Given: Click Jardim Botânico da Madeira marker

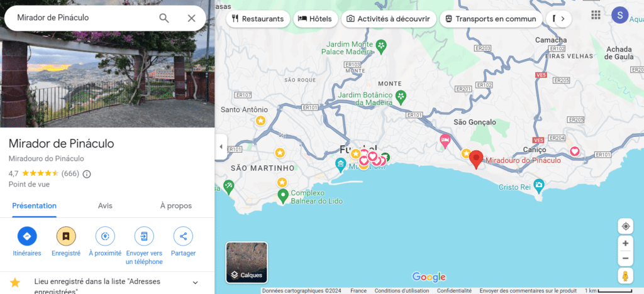Looking at the screenshot, I should pos(401,97).
